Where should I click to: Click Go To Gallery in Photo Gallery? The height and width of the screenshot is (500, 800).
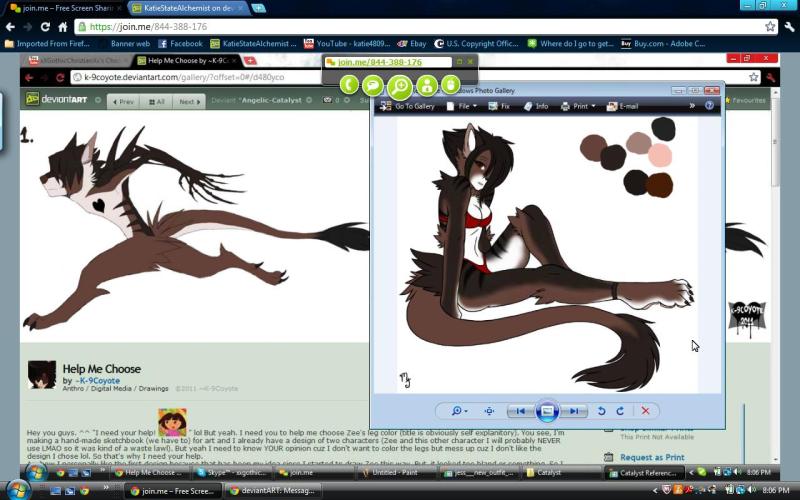tap(408, 106)
